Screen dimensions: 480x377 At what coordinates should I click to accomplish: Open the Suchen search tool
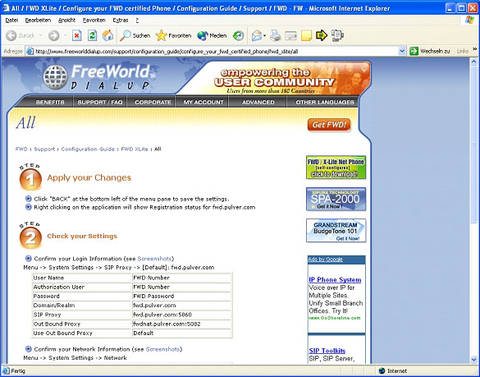[135, 35]
